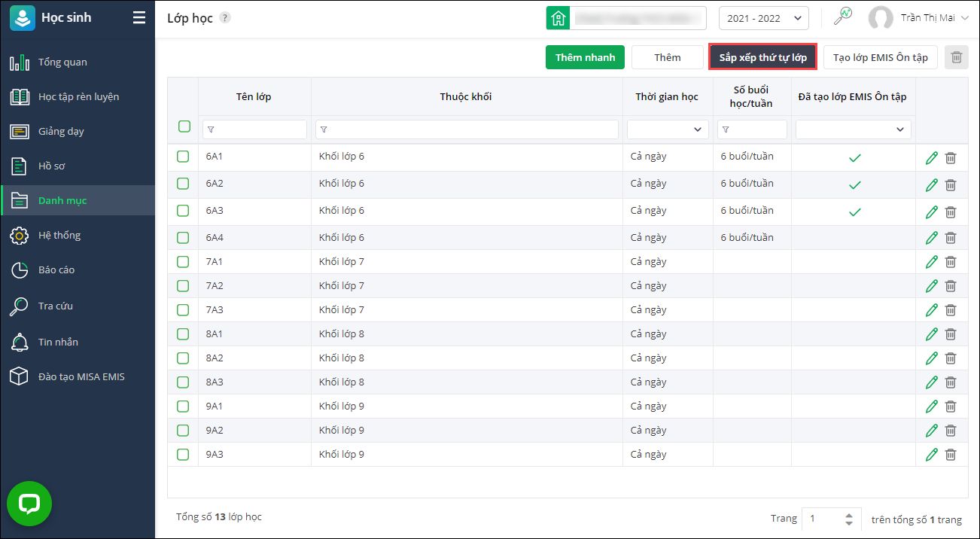Viewport: 980px width, 539px height.
Task: Open the live chat support bubble
Action: [29, 504]
